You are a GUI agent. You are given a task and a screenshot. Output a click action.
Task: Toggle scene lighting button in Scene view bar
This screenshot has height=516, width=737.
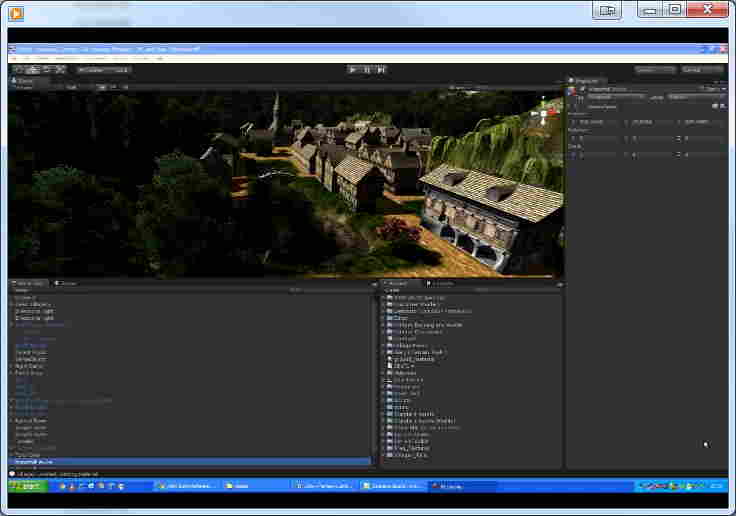[102, 87]
